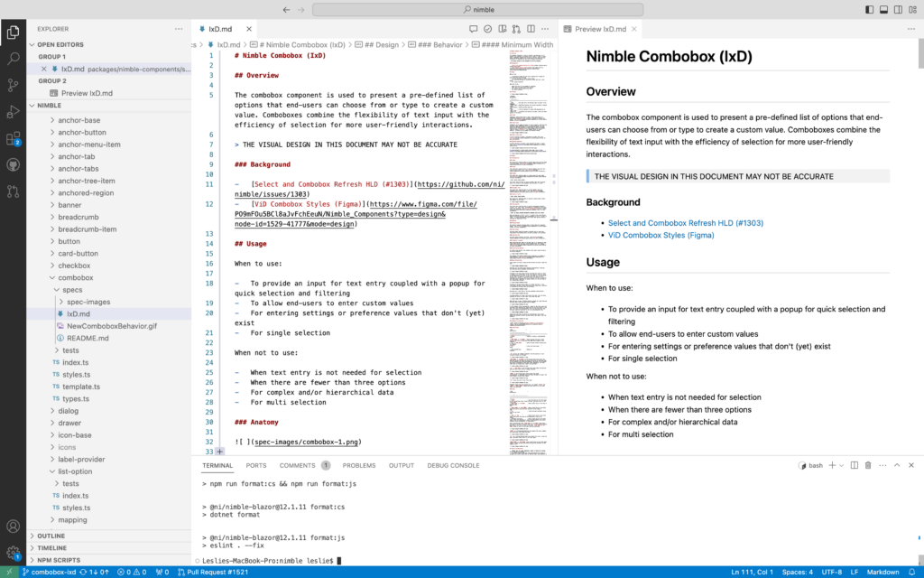Open the Output panel tab
This screenshot has height=578, width=924.
coord(402,465)
